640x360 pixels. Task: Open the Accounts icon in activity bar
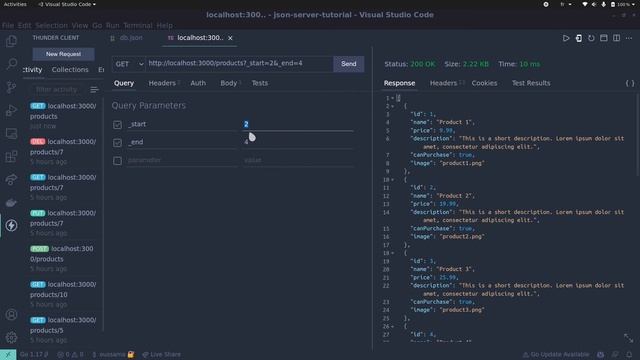click(x=11, y=315)
